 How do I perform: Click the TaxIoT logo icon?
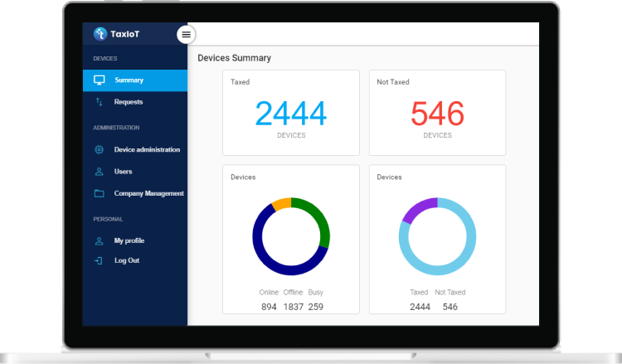(100, 34)
